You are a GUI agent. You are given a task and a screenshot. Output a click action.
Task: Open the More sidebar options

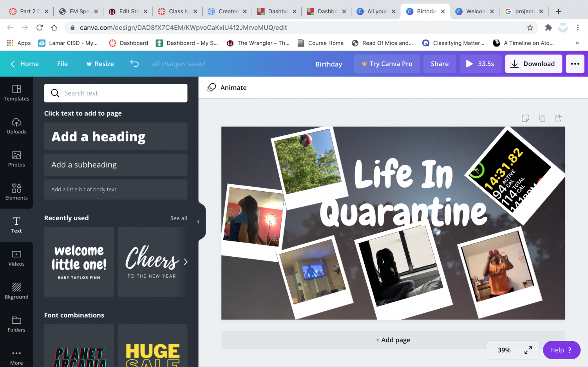pyautogui.click(x=16, y=357)
